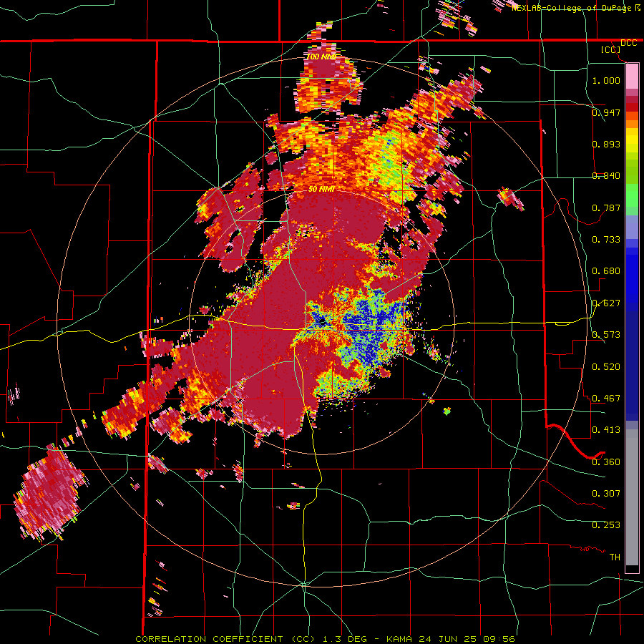Select the 0.467 scale value
Viewport: 644px width, 644px height.
point(606,399)
